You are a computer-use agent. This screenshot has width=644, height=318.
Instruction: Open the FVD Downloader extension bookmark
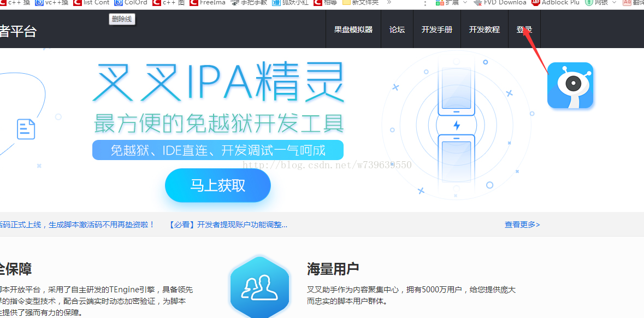[499, 3]
